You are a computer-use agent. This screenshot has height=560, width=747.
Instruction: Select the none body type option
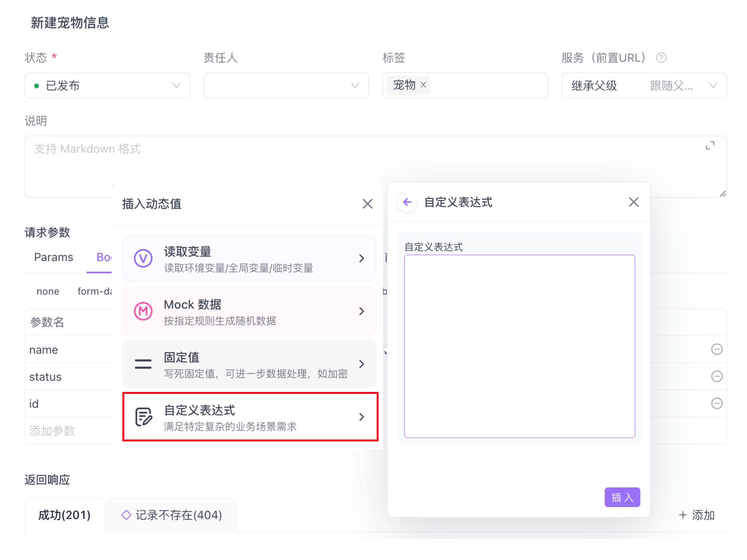tap(48, 291)
